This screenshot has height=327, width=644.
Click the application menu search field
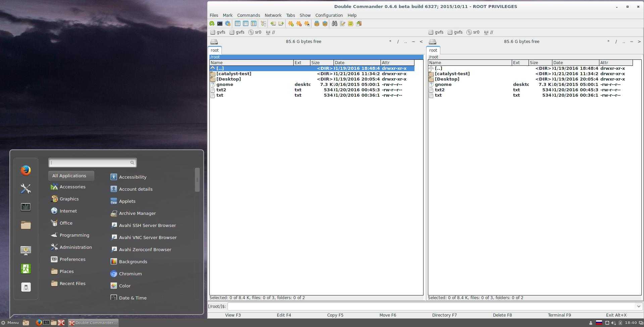[90, 163]
